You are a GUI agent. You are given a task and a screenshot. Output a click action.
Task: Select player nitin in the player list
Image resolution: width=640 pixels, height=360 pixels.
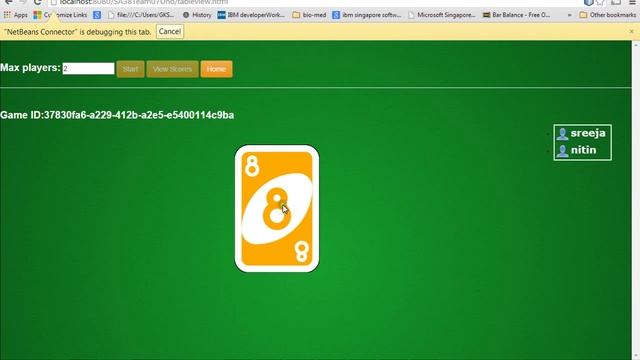583,150
